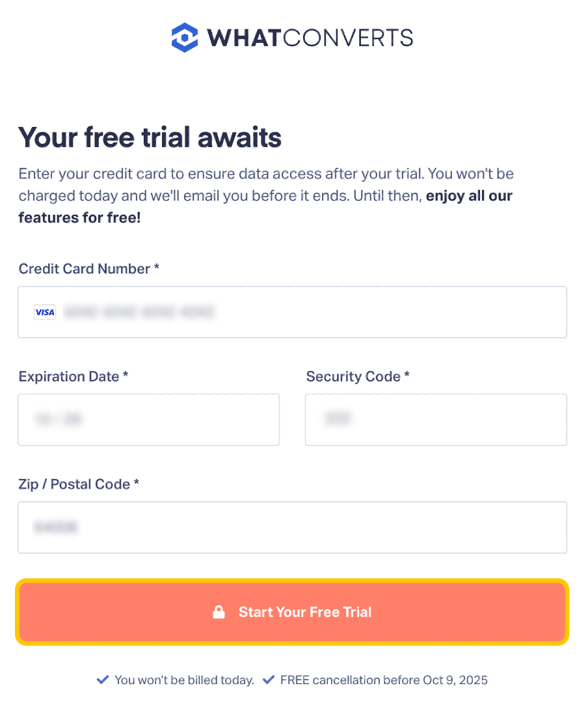Click the "You won't be billed today." text
The image size is (588, 703).
tap(184, 680)
